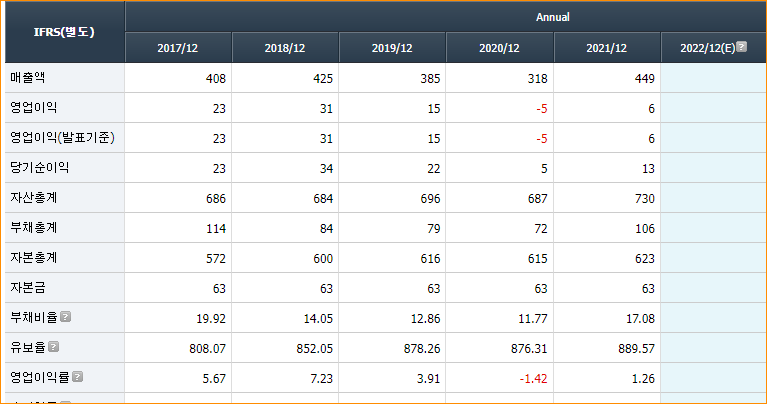Click 매출액 value 449 for 2021/12

coord(645,79)
